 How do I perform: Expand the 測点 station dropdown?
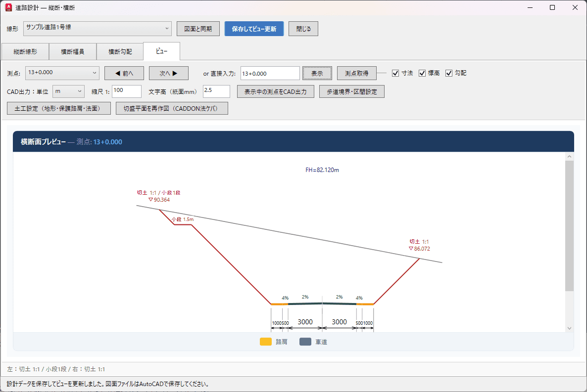tap(62, 73)
